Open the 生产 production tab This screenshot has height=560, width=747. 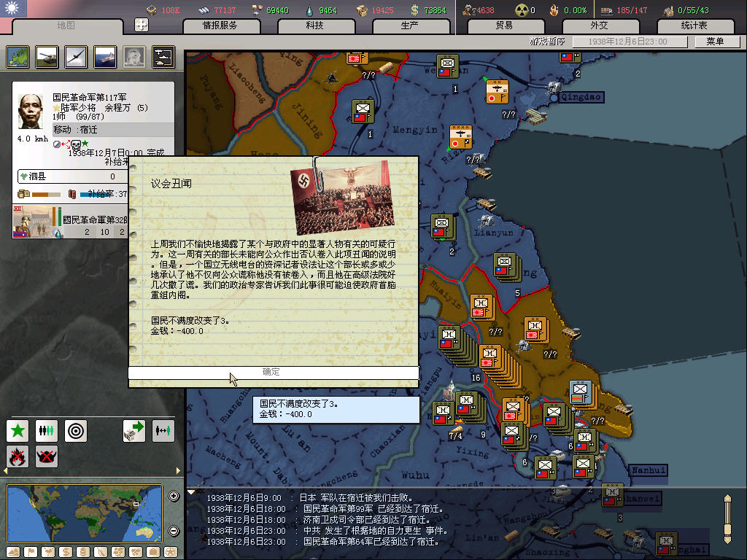[x=410, y=26]
